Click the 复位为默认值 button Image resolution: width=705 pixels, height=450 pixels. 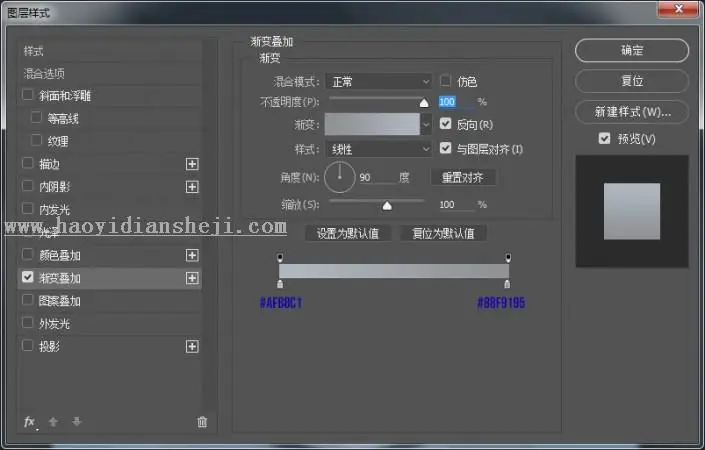coord(443,233)
